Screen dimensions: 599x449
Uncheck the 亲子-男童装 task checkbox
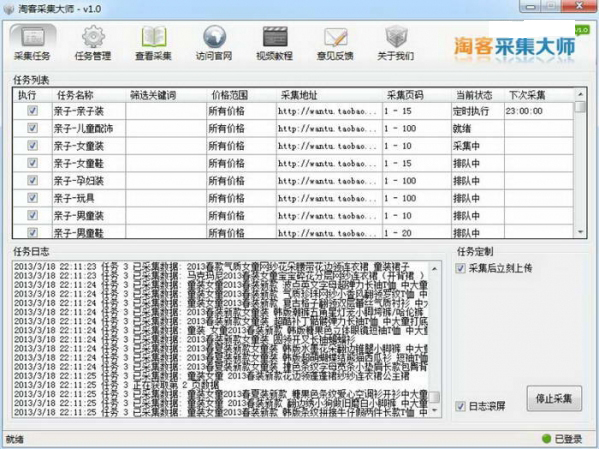click(32, 215)
